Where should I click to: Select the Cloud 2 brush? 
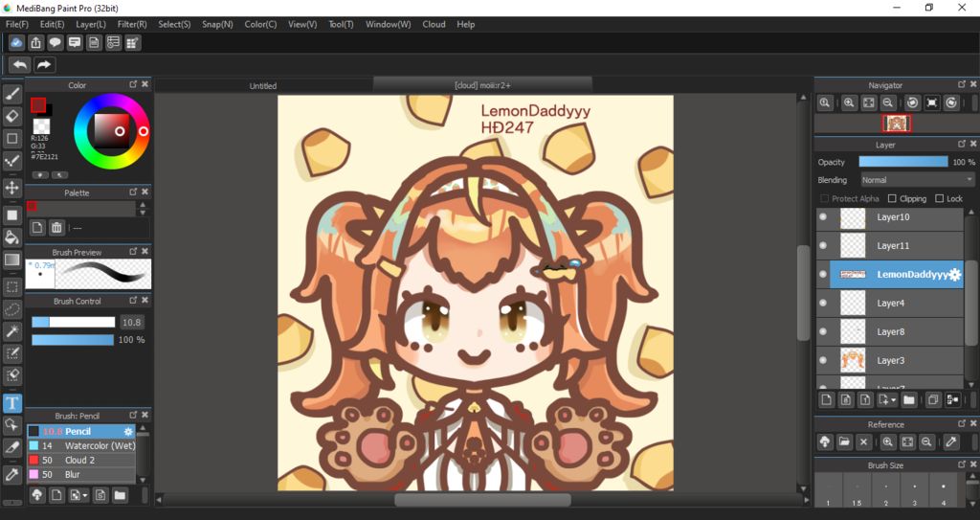coord(81,460)
